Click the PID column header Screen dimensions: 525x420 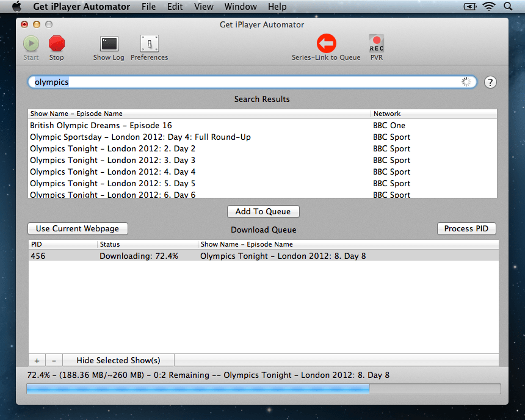[x=63, y=244]
